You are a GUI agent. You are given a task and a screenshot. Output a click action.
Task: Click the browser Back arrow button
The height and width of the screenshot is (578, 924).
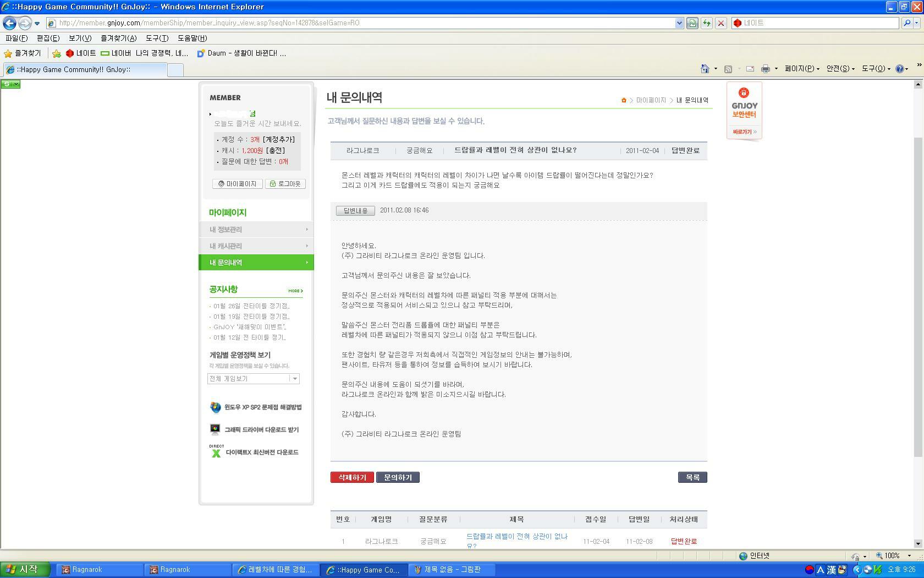pos(9,23)
